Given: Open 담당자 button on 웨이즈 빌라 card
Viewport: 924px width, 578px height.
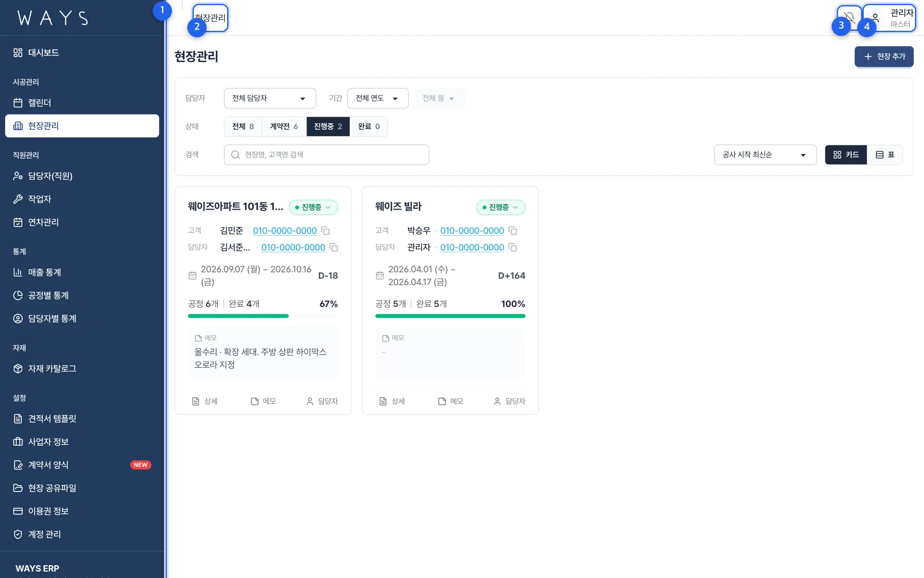Looking at the screenshot, I should click(509, 401).
